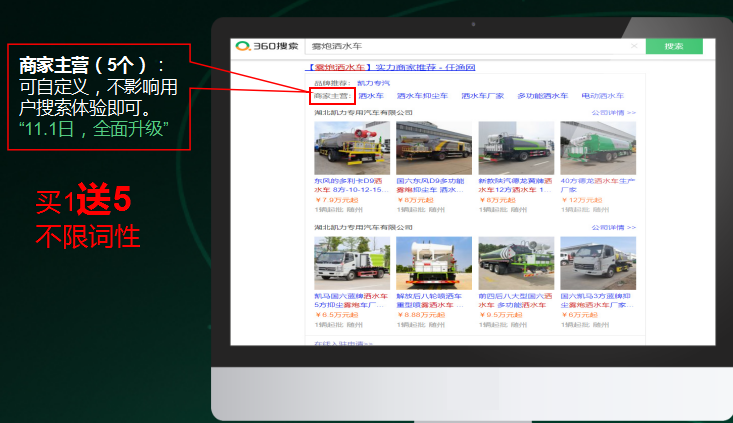Viewport: 733px width, 423px height.
Task: Click the ¥6万元起 price text
Action: [580, 315]
